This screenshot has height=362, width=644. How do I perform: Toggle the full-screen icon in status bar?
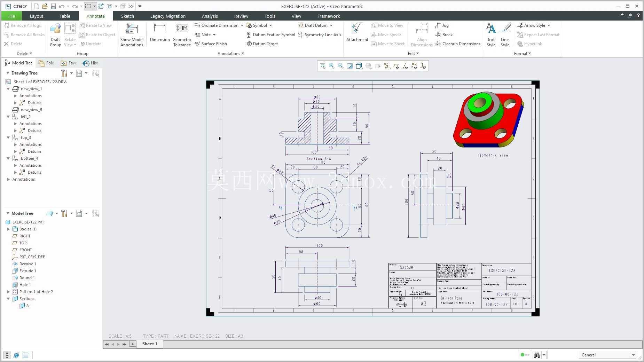25,355
